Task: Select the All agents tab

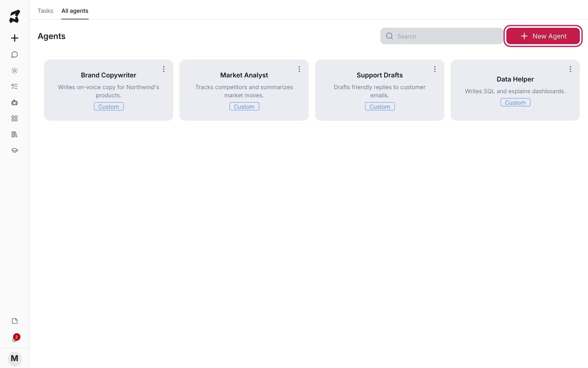Action: click(75, 11)
